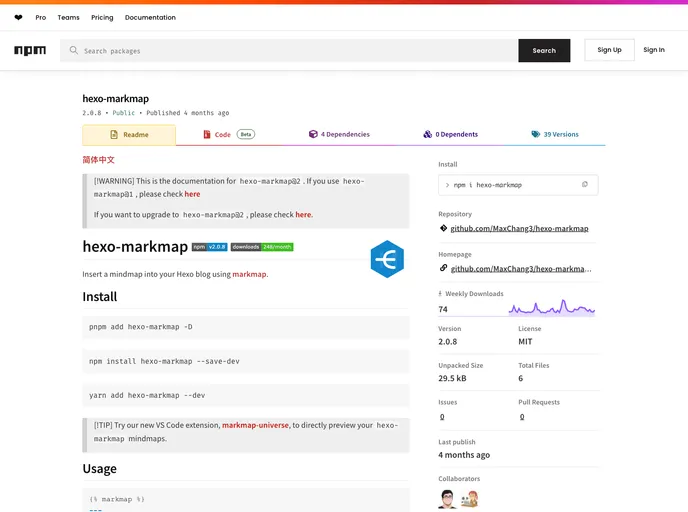
Task: Click the Unpacked Size value 29.5 kB
Action: point(452,378)
